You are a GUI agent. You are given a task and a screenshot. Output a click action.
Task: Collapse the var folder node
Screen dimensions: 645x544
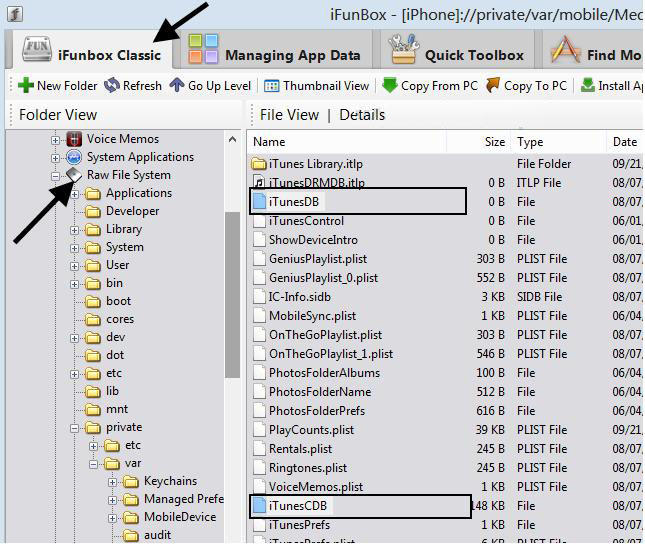93,464
